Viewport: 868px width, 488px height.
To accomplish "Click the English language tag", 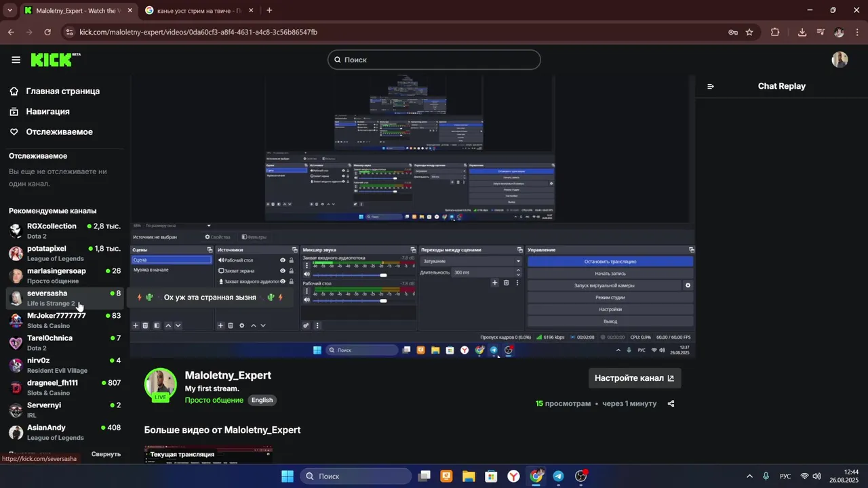I will (x=262, y=400).
